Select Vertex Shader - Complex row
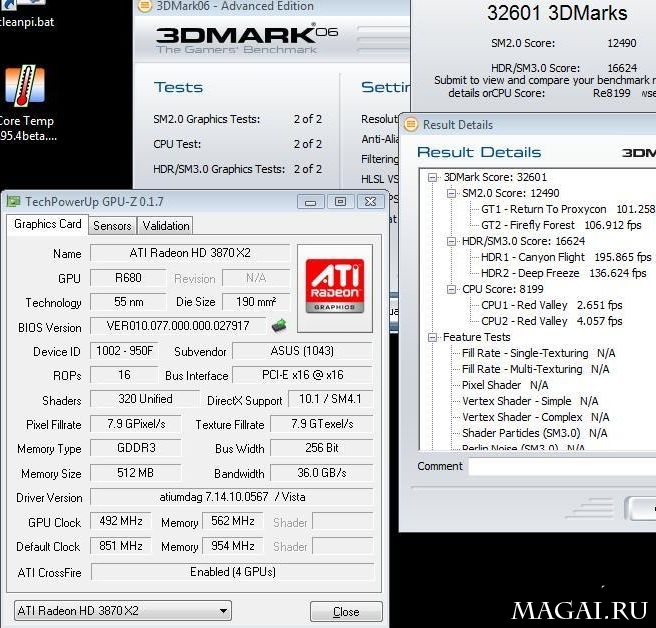This screenshot has height=628, width=656. click(536, 417)
